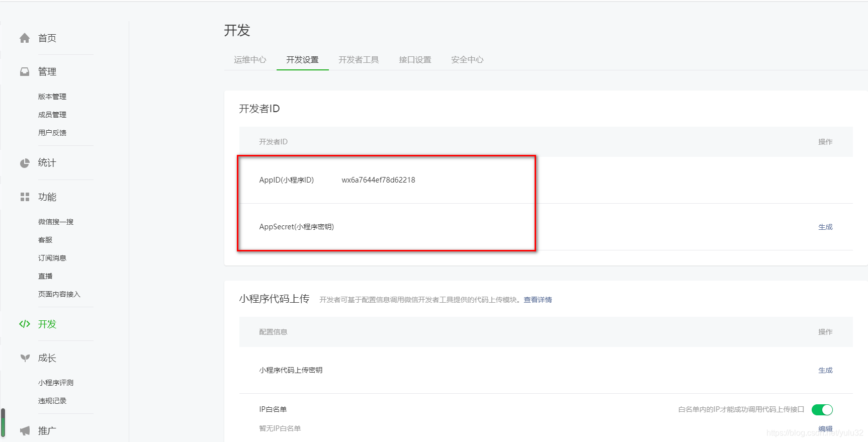This screenshot has height=442, width=868.
Task: Open 版本管理 in the sidebar
Action: point(52,97)
